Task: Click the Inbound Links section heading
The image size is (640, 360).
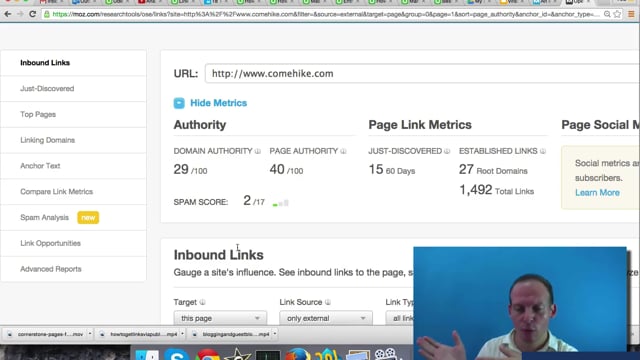Action: [218, 255]
